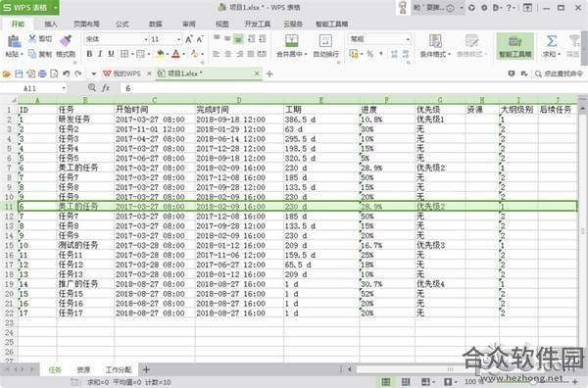
Task: Open the 公式 (Formulas) ribbon tab
Action: (122, 24)
